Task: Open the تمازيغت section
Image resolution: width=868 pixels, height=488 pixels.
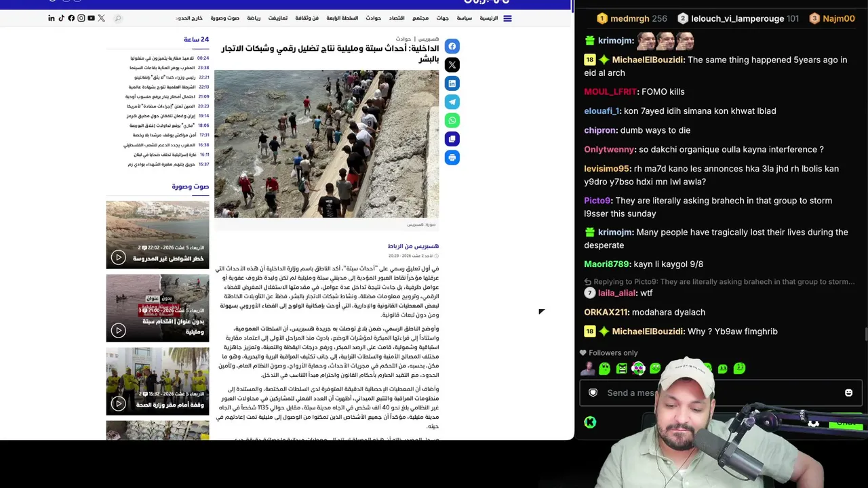Action: 278,18
